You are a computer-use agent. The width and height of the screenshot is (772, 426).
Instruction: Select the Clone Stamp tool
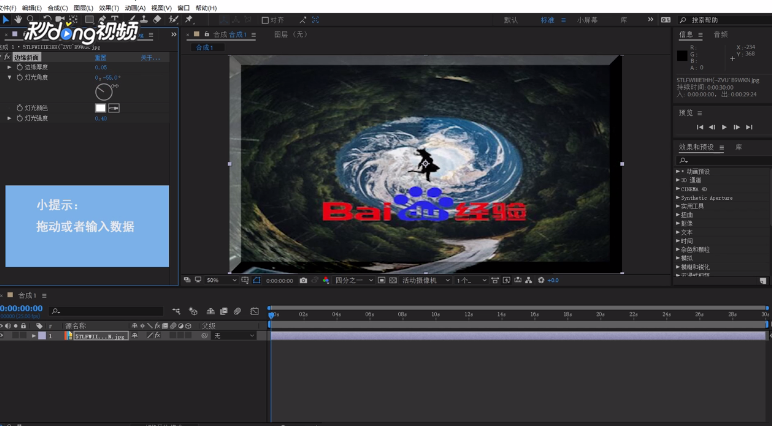[144, 20]
